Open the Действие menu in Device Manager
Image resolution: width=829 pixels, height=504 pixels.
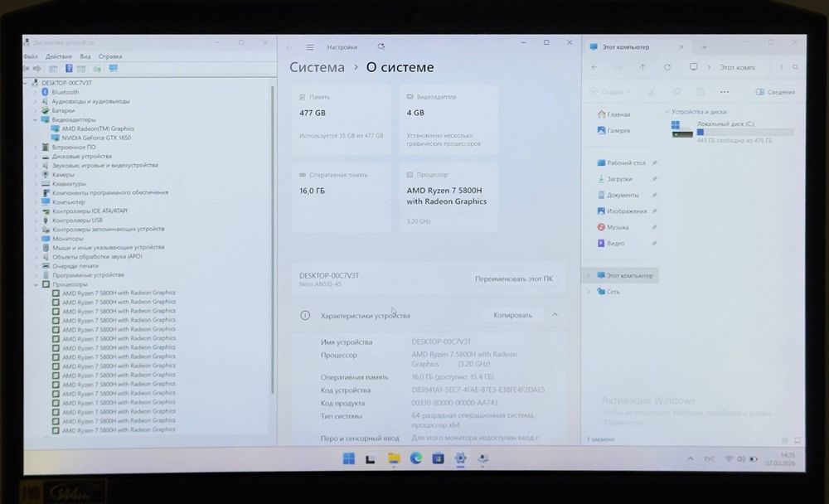59,56
